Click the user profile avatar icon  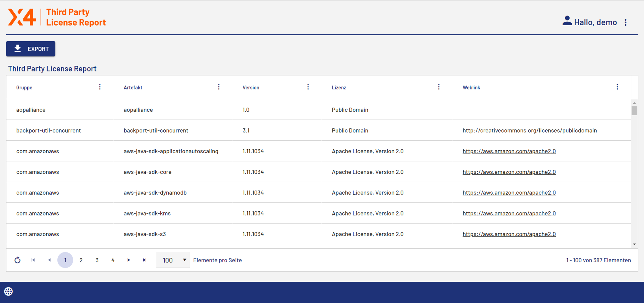tap(567, 21)
